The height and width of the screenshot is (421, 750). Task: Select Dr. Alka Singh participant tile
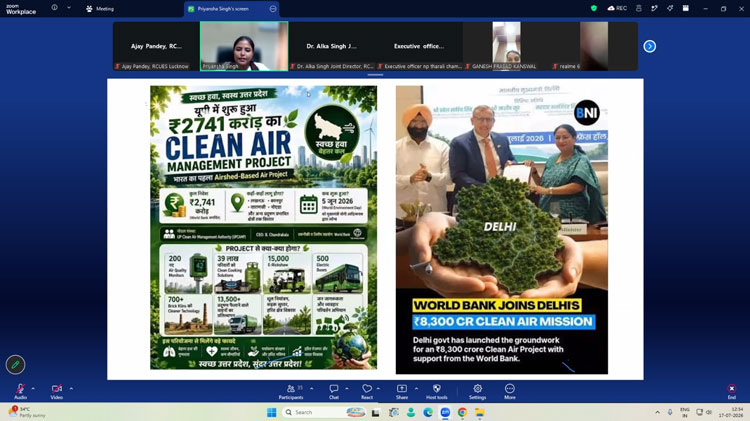pos(331,46)
